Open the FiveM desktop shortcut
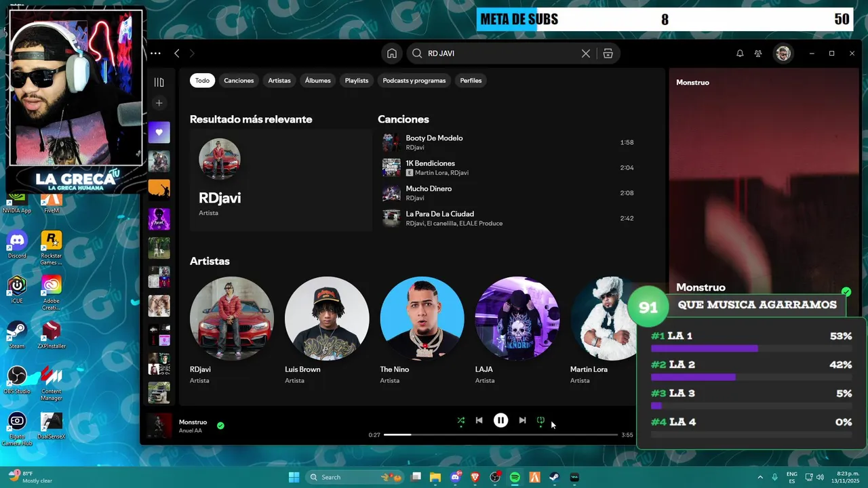 (x=52, y=202)
